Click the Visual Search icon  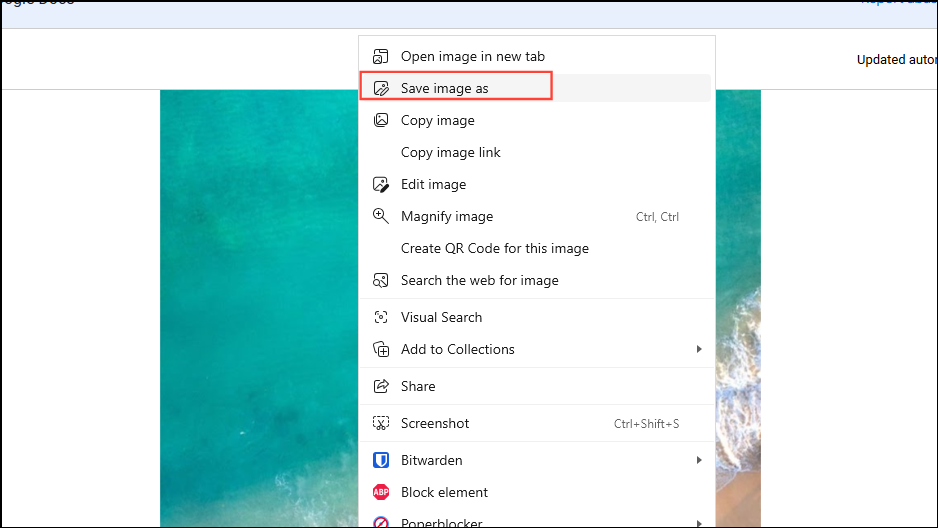tap(380, 317)
